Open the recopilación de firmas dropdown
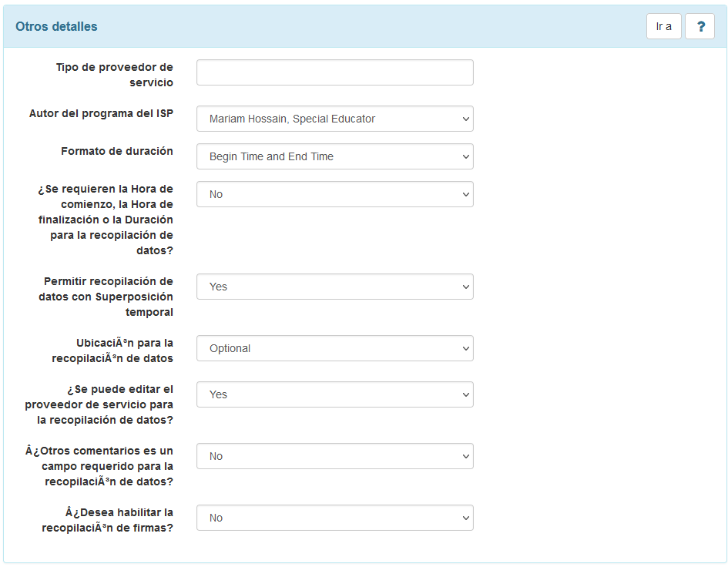 coord(335,518)
